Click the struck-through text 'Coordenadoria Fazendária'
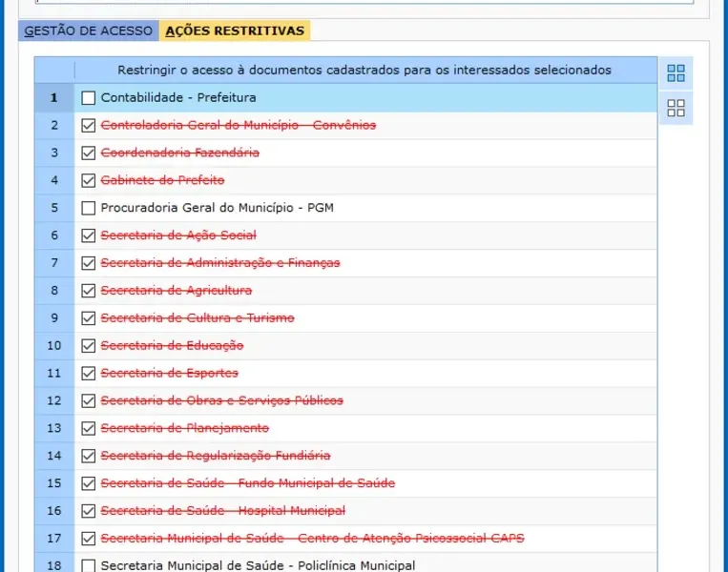This screenshot has width=728, height=572. pyautogui.click(x=180, y=153)
